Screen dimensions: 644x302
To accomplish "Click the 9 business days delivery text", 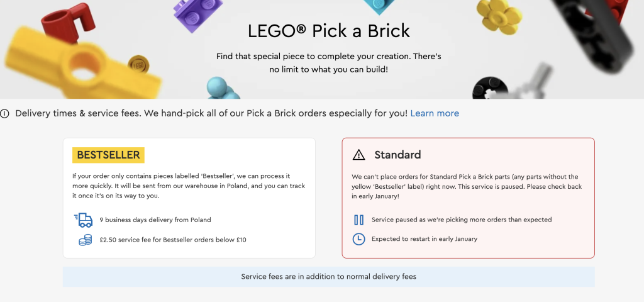I will [x=155, y=220].
